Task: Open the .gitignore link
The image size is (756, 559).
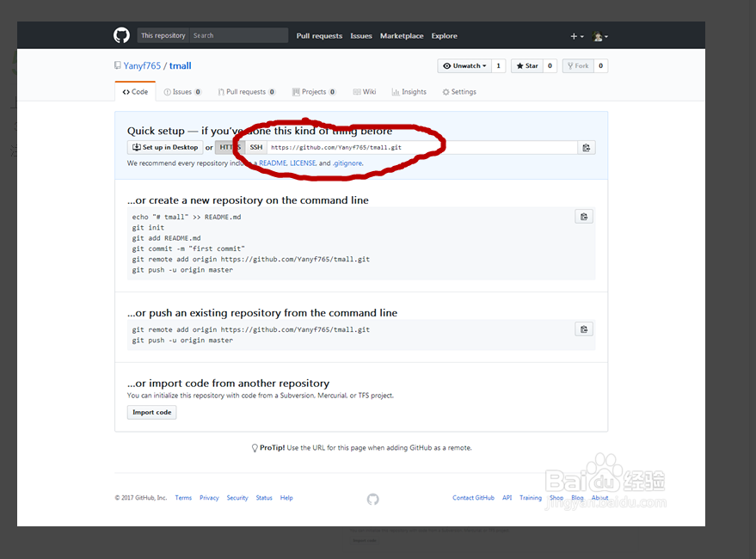Action: coord(347,163)
